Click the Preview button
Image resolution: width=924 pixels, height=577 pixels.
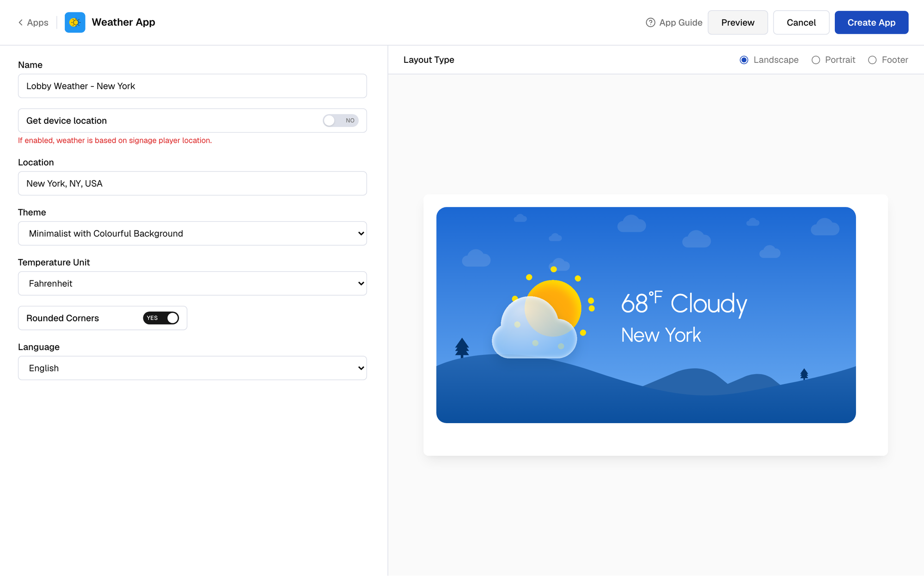[738, 23]
